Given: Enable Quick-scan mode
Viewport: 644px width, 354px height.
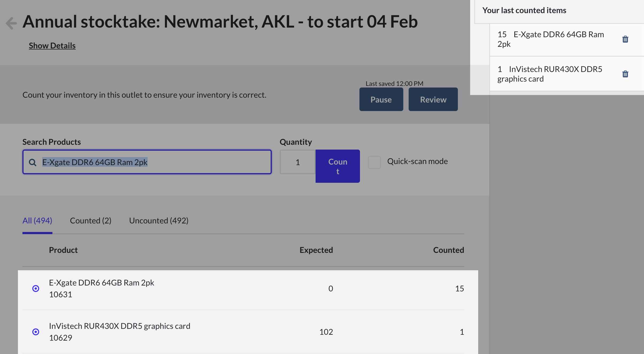Looking at the screenshot, I should pos(374,162).
